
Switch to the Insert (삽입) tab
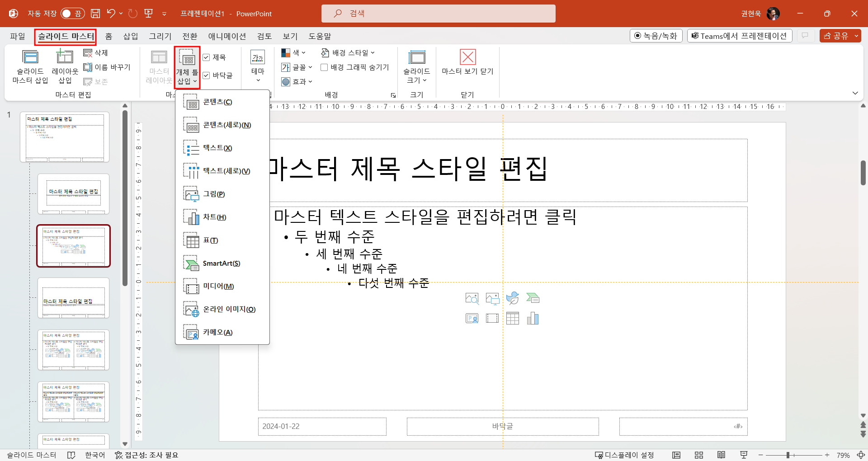click(x=131, y=36)
